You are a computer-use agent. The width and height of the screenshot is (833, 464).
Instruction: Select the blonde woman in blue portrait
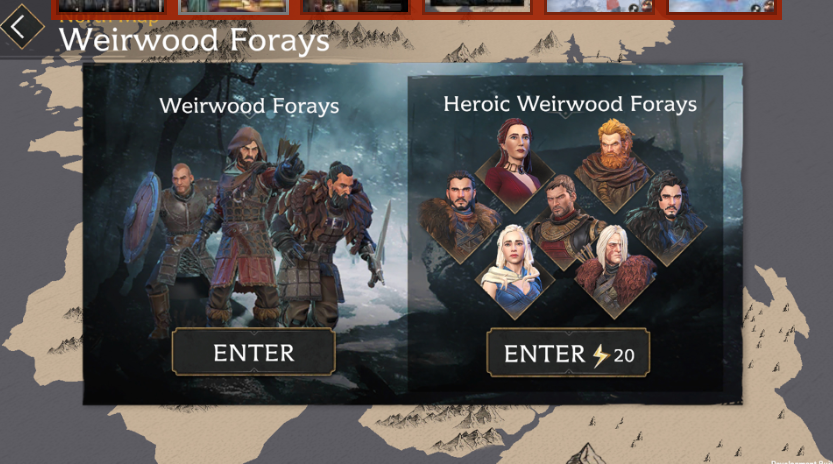point(513,272)
